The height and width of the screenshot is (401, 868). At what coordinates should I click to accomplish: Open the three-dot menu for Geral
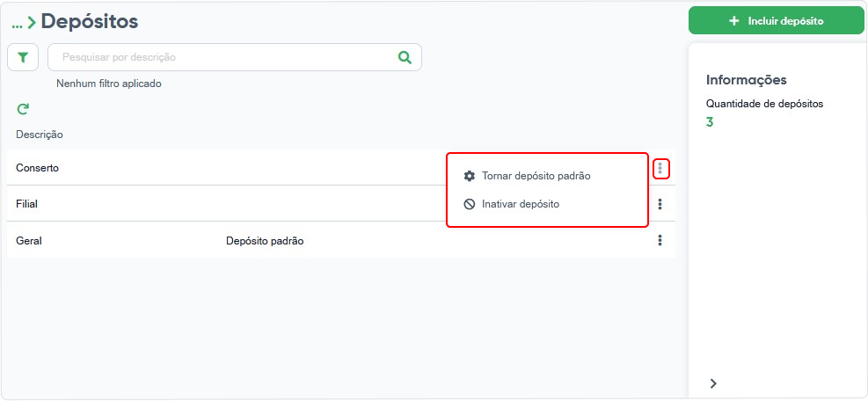660,240
